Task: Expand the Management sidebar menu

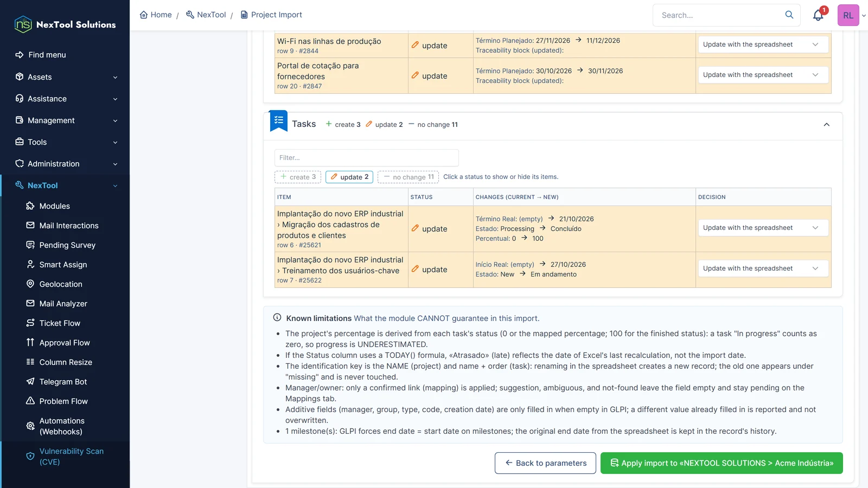Action: click(x=66, y=120)
